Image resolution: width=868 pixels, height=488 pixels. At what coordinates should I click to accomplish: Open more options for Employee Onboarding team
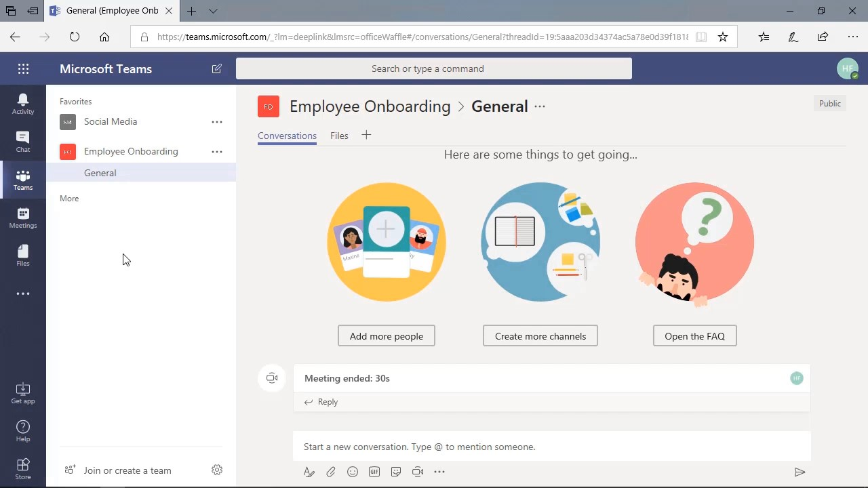coord(217,151)
